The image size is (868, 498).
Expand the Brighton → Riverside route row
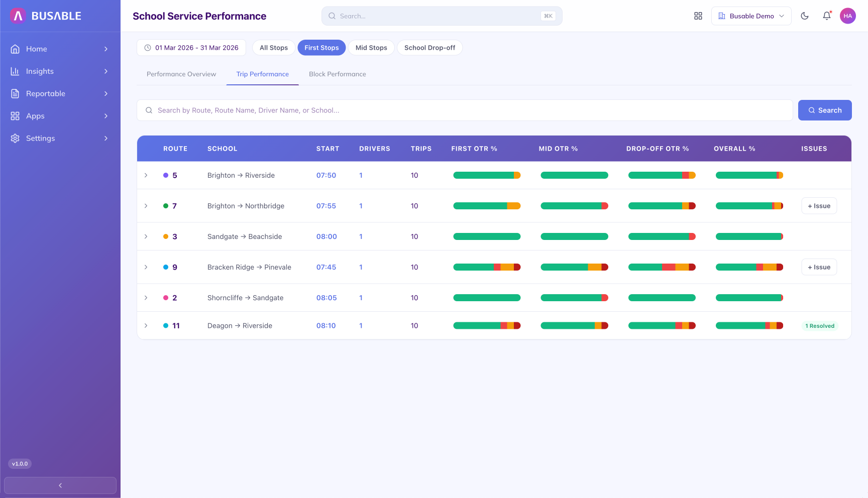[x=146, y=175]
